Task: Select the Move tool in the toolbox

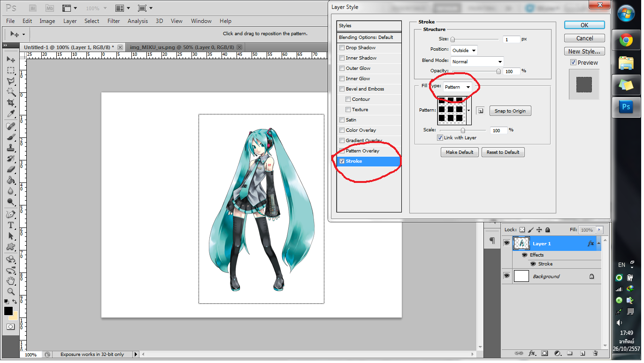Action: [x=10, y=60]
